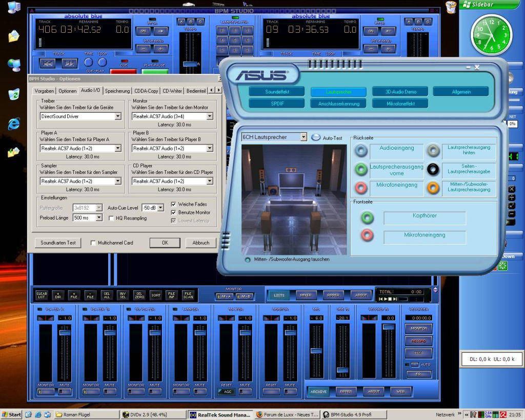
Task: Enable the HQ Resampling checkbox
Action: click(x=111, y=218)
